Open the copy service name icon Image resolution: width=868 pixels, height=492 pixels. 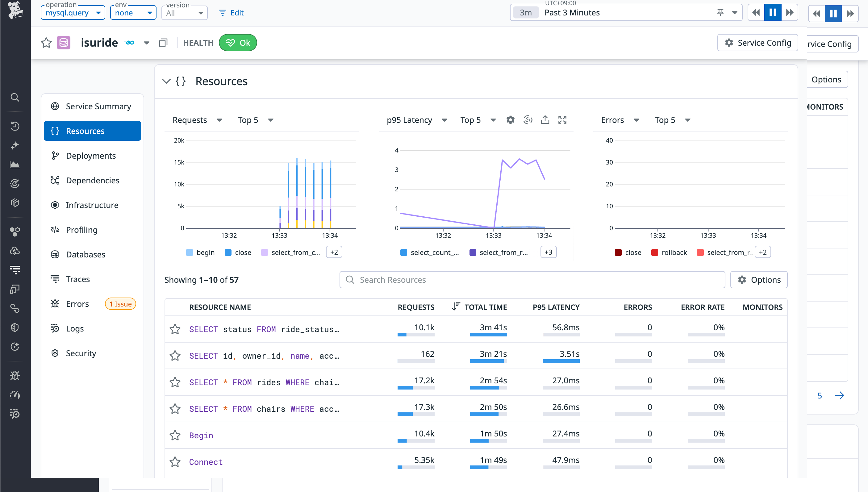point(163,43)
